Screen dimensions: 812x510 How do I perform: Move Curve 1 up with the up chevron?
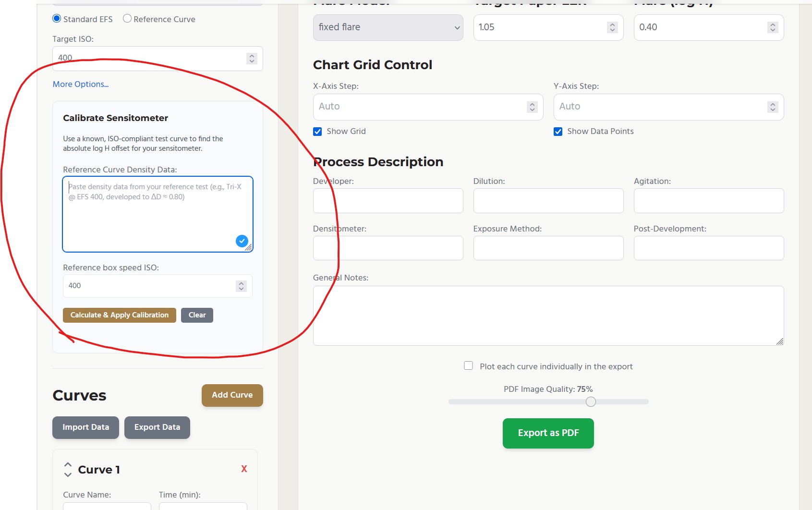68,465
